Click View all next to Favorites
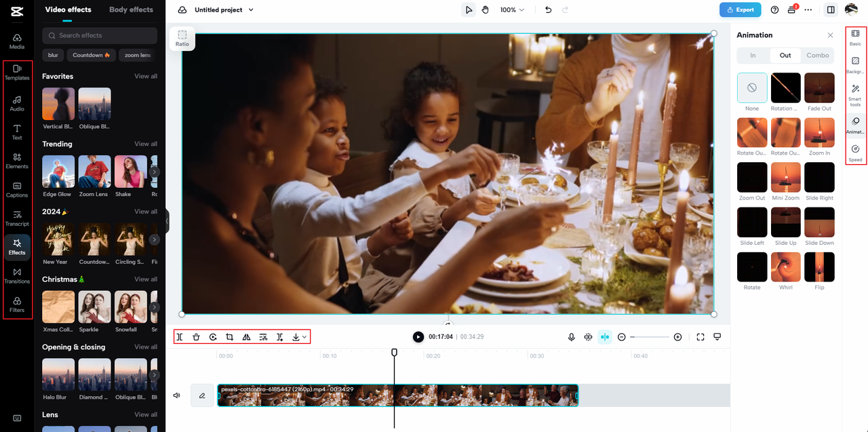Viewport: 868px width, 432px height. click(146, 76)
